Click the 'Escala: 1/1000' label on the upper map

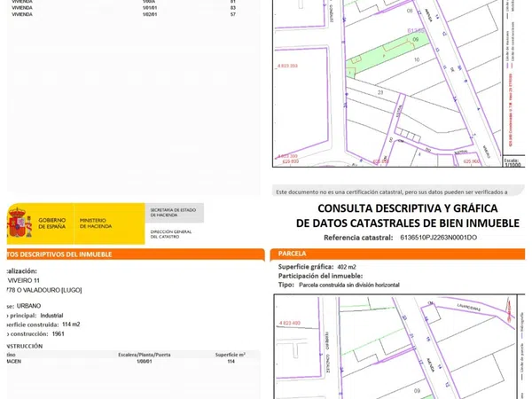(512, 162)
